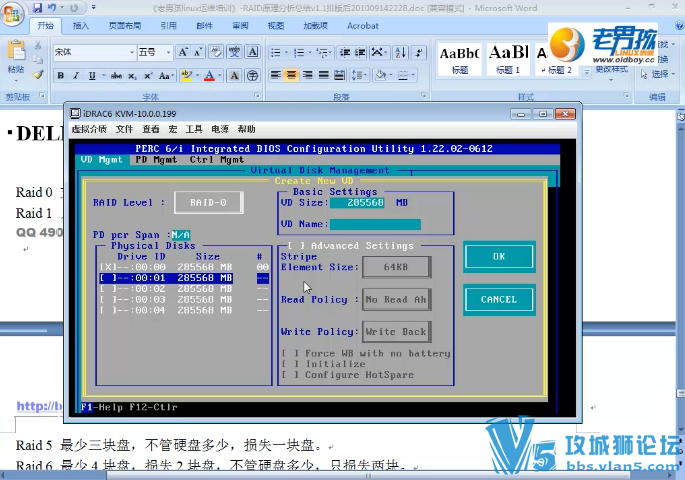The height and width of the screenshot is (480, 685).
Task: Toggle Underline formatting
Action: 92,76
